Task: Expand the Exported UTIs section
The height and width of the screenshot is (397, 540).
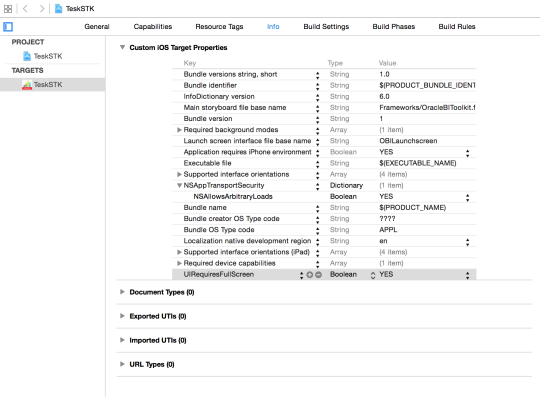Action: pos(122,316)
